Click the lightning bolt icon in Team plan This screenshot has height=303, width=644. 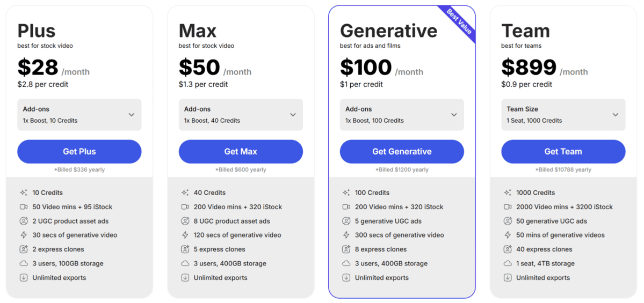coord(508,235)
